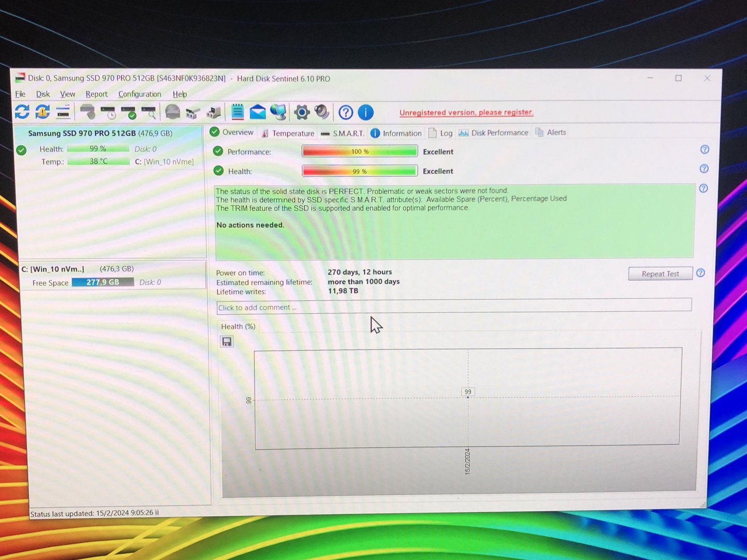Click the save floppy icon above the chart
Image resolution: width=747 pixels, height=560 pixels.
click(x=227, y=341)
